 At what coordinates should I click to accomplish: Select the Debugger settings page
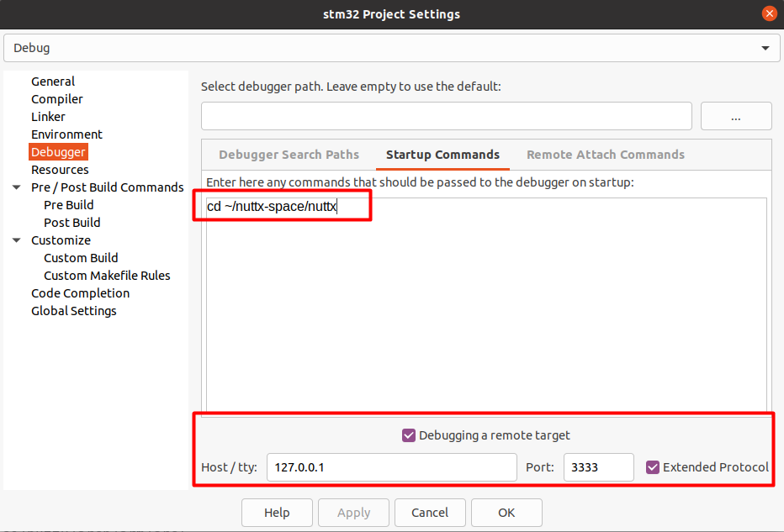click(58, 152)
